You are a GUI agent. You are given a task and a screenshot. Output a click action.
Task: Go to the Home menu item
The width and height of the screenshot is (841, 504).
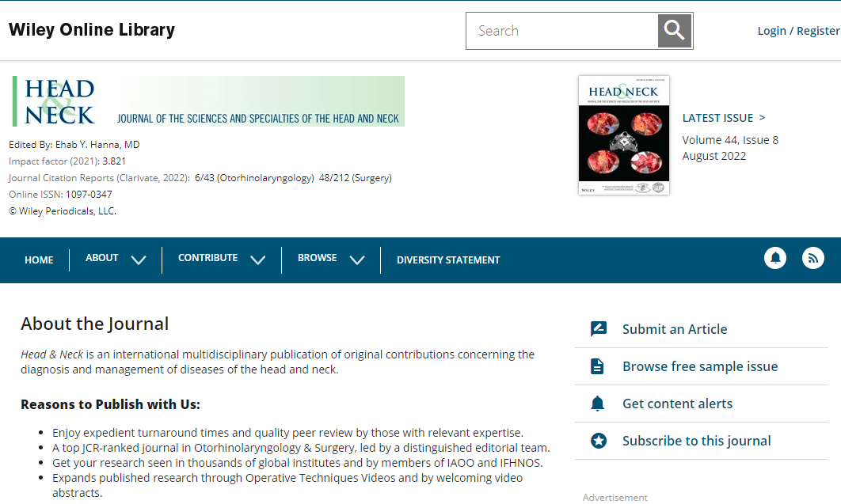pos(39,260)
